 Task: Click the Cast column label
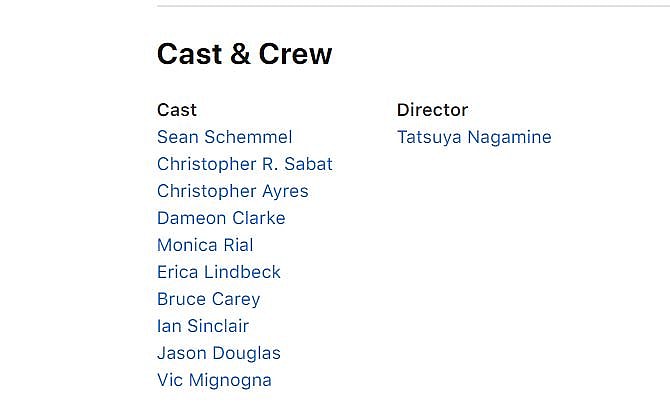[x=177, y=110]
